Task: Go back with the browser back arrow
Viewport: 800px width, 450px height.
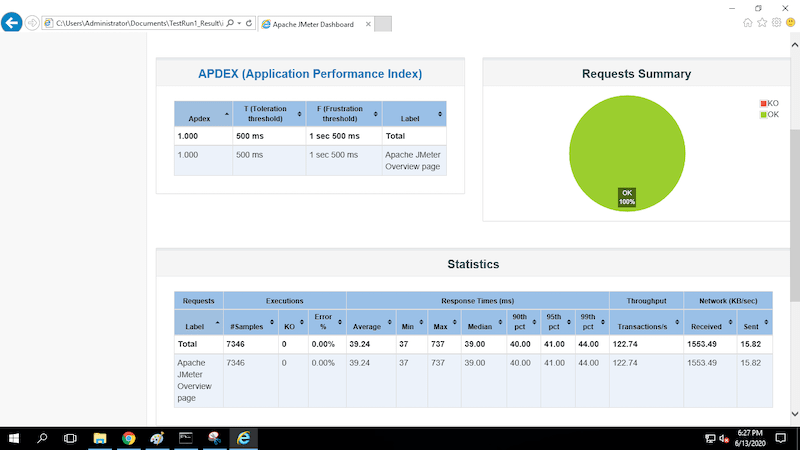Action: coord(11,22)
